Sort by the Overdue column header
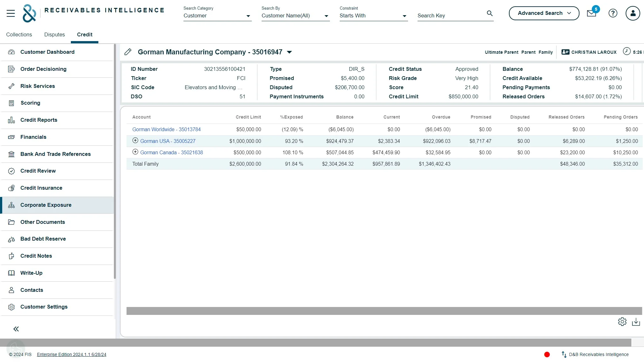The height and width of the screenshot is (362, 644). click(441, 117)
